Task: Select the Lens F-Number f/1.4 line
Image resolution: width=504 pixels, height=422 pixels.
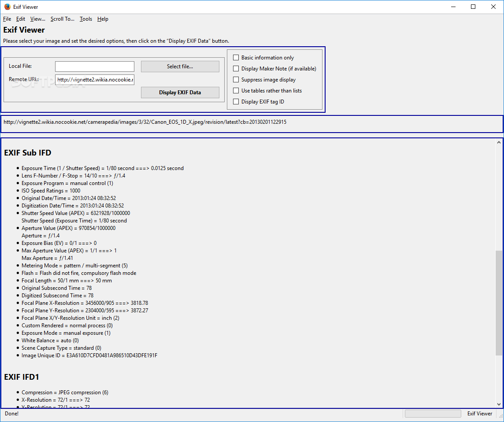Action: pyautogui.click(x=73, y=176)
